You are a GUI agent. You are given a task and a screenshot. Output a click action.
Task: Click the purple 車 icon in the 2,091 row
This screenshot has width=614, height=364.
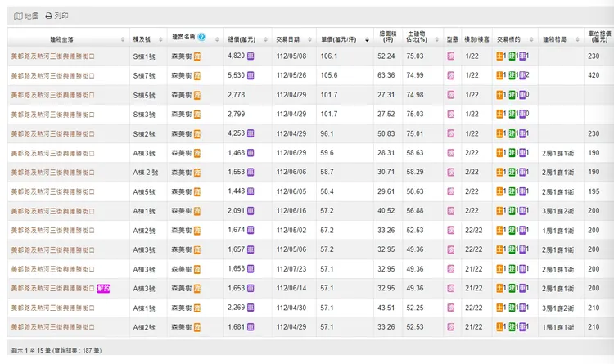[523, 211]
